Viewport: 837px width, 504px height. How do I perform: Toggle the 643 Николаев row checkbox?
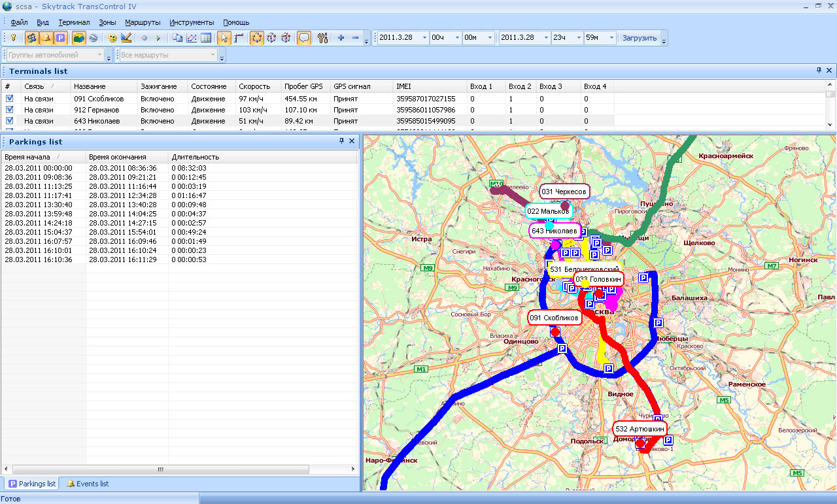click(x=9, y=121)
